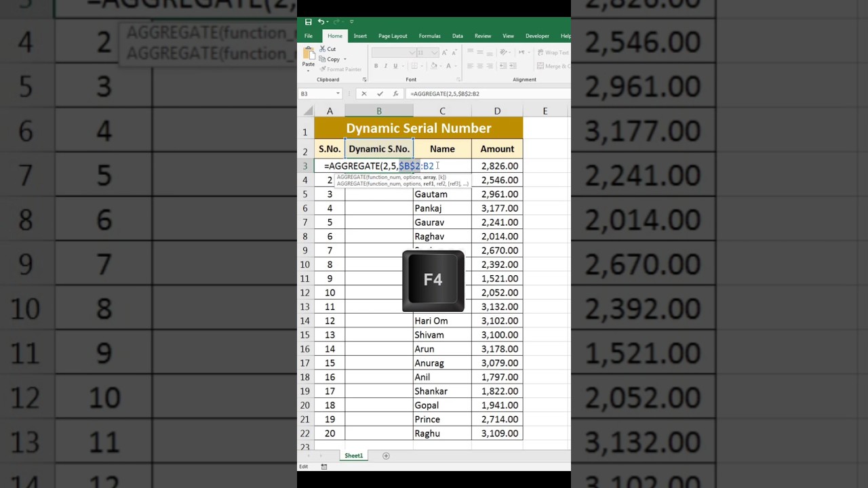Open the font size dropdown

coord(434,52)
